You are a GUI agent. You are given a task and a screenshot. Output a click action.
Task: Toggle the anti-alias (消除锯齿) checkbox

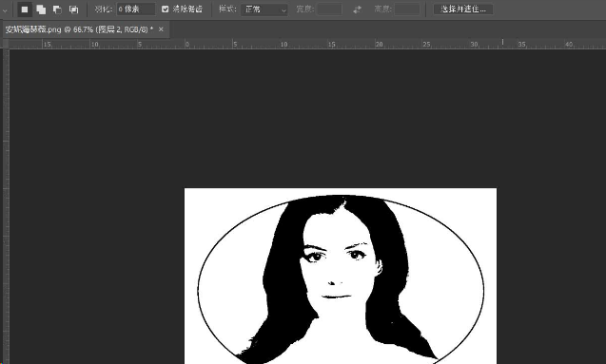(165, 9)
